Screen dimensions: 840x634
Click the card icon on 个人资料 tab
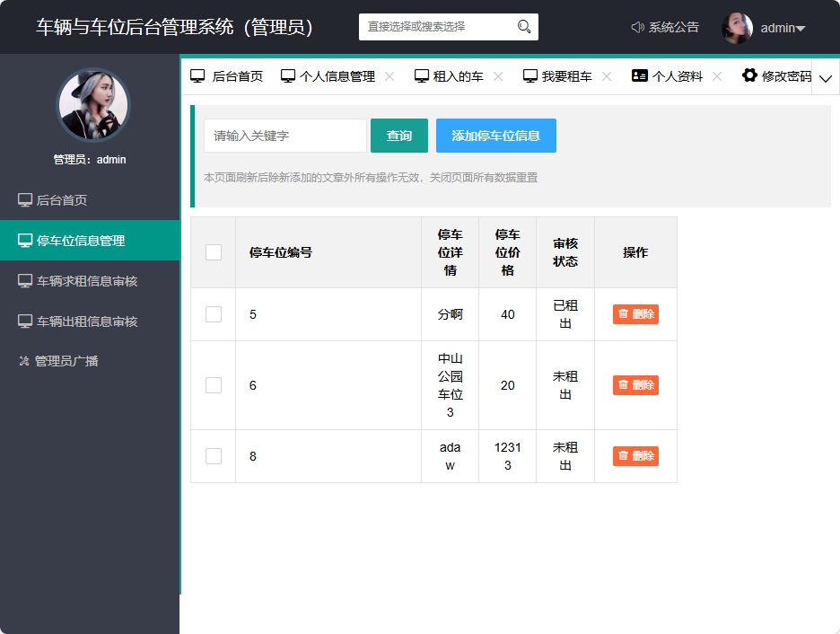point(642,75)
